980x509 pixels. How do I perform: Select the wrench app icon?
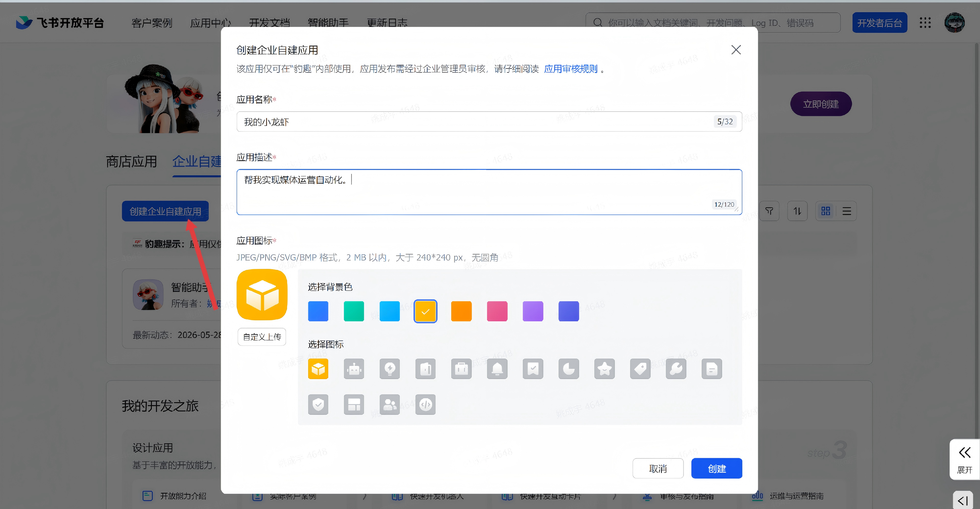[x=676, y=368]
